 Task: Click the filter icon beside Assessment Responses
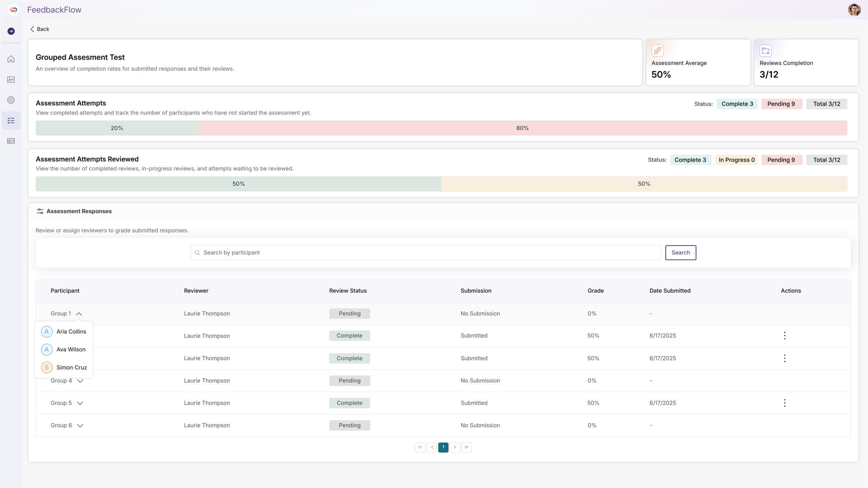pos(40,211)
